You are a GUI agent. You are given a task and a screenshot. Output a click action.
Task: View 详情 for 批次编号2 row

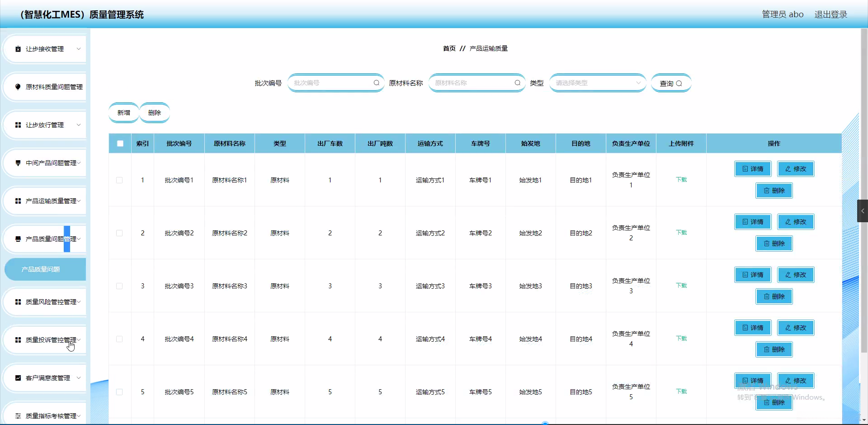click(x=753, y=222)
